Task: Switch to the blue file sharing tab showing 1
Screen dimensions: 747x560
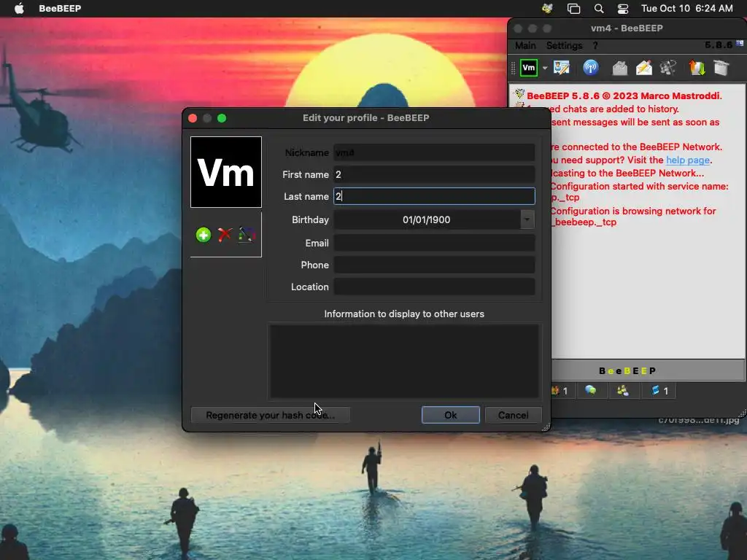Action: click(x=659, y=391)
